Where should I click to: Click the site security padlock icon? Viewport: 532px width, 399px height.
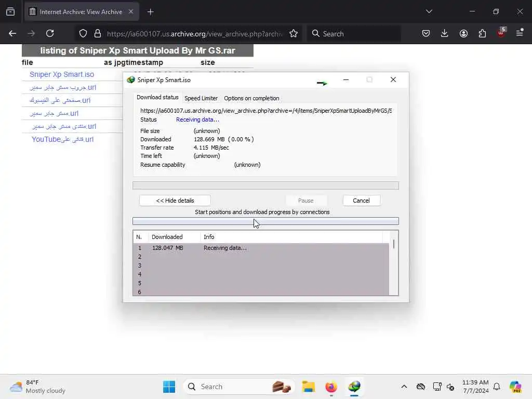(x=98, y=33)
